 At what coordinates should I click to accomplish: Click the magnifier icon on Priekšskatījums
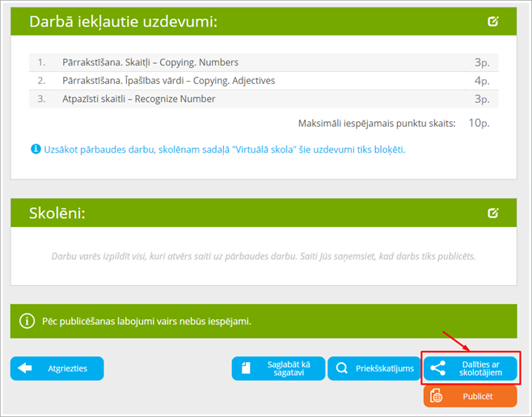pos(342,369)
